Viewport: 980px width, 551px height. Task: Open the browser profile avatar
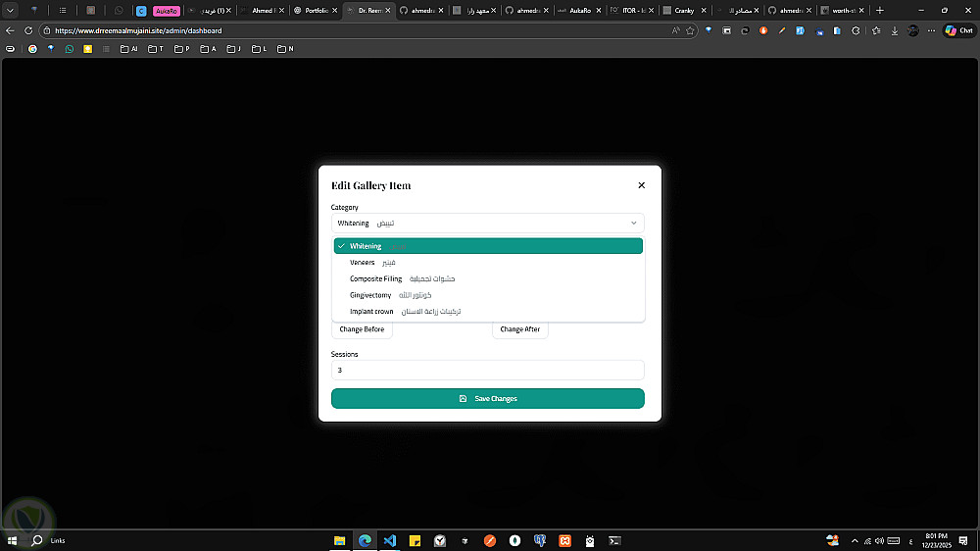click(913, 30)
